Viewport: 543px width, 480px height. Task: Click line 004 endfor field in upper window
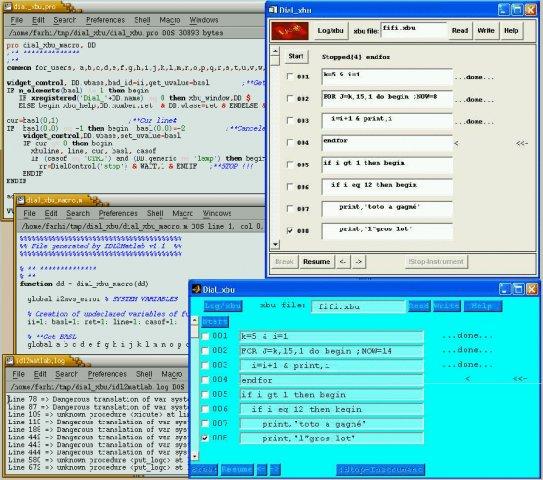tap(387, 143)
